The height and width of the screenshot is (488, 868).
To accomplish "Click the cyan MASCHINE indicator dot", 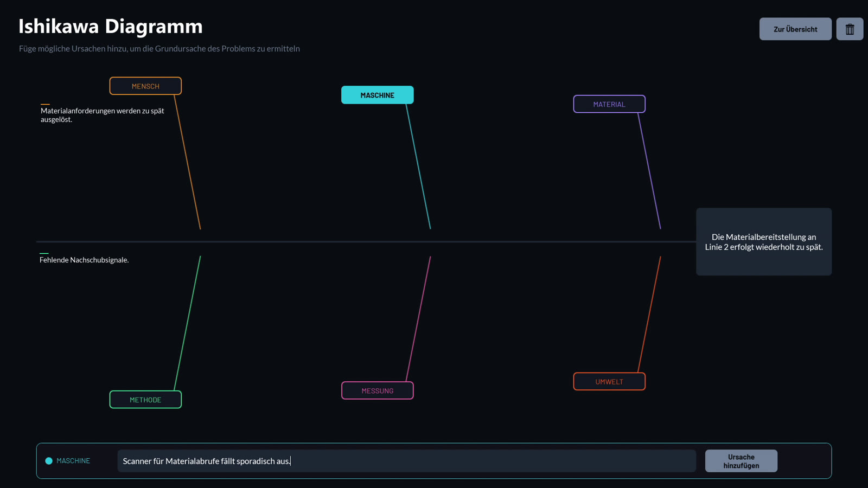I will tap(49, 461).
